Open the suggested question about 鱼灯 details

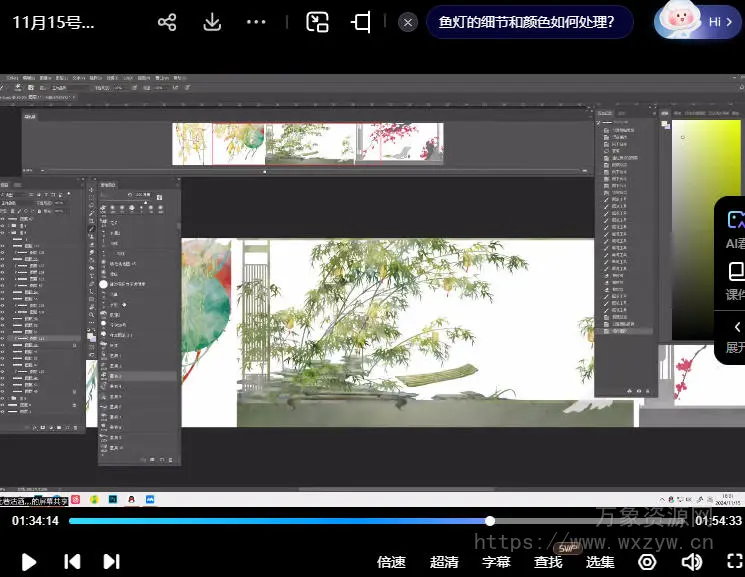[x=528, y=22]
